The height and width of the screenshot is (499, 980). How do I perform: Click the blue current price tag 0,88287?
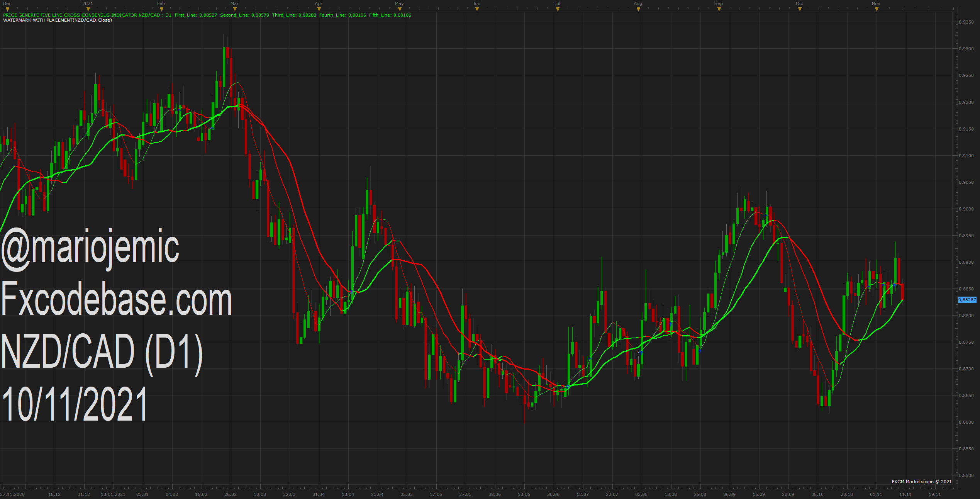pos(967,300)
